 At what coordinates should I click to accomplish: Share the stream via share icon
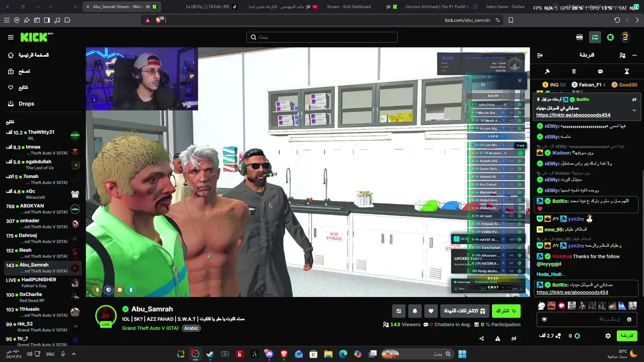[481, 339]
